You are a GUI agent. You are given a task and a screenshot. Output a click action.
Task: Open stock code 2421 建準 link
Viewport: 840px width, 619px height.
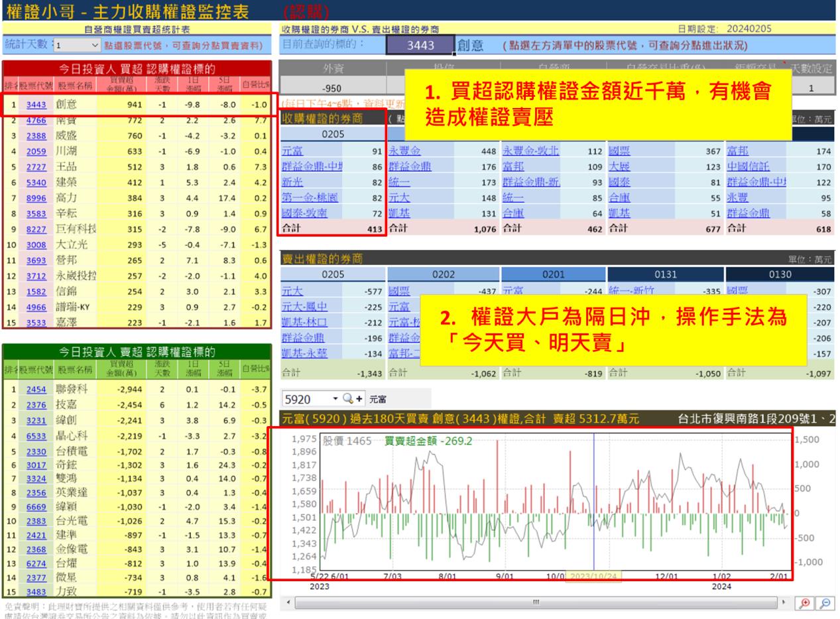point(36,535)
